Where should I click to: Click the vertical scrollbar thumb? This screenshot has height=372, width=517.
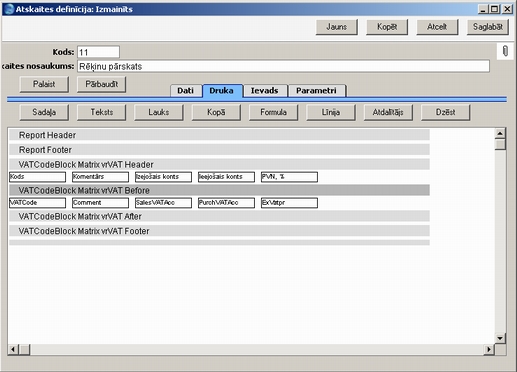pyautogui.click(x=500, y=145)
